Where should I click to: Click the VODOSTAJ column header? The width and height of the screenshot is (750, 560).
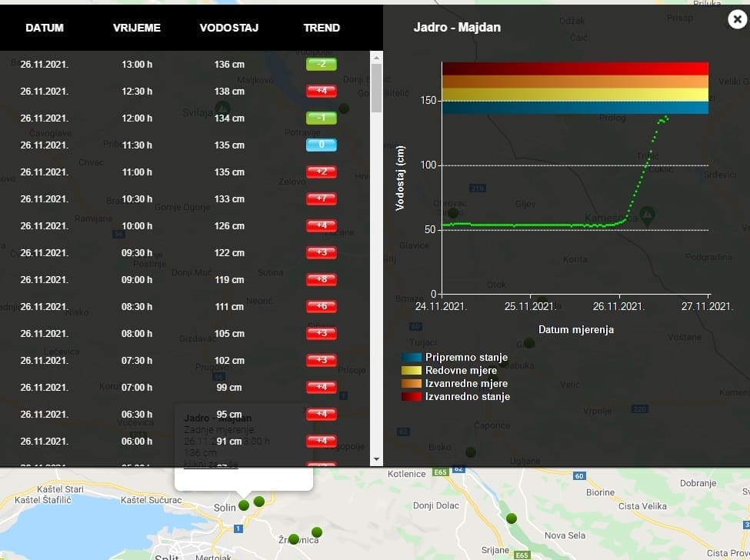point(228,28)
